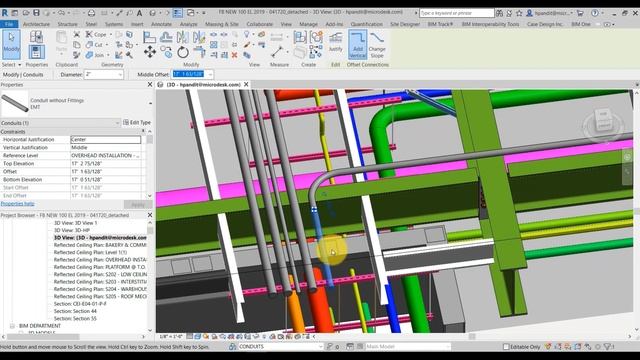Open the type selector dropdown arrow
The image size is (640, 360).
(x=150, y=104)
